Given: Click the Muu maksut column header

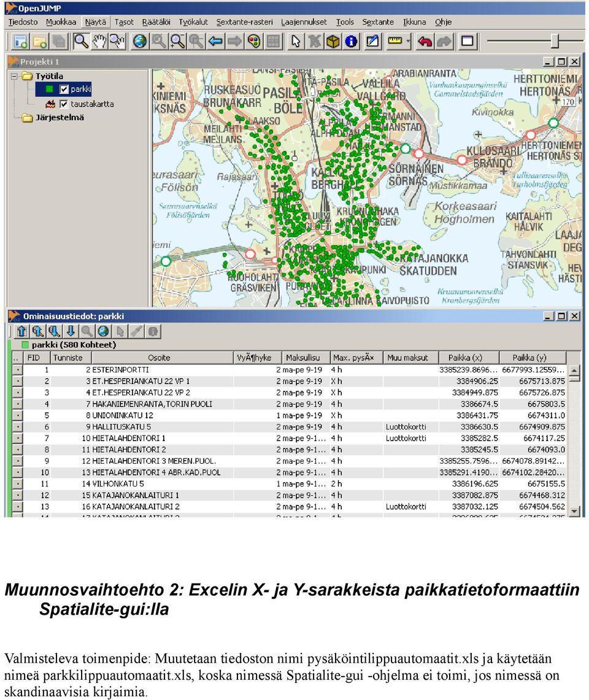Looking at the screenshot, I should point(410,358).
